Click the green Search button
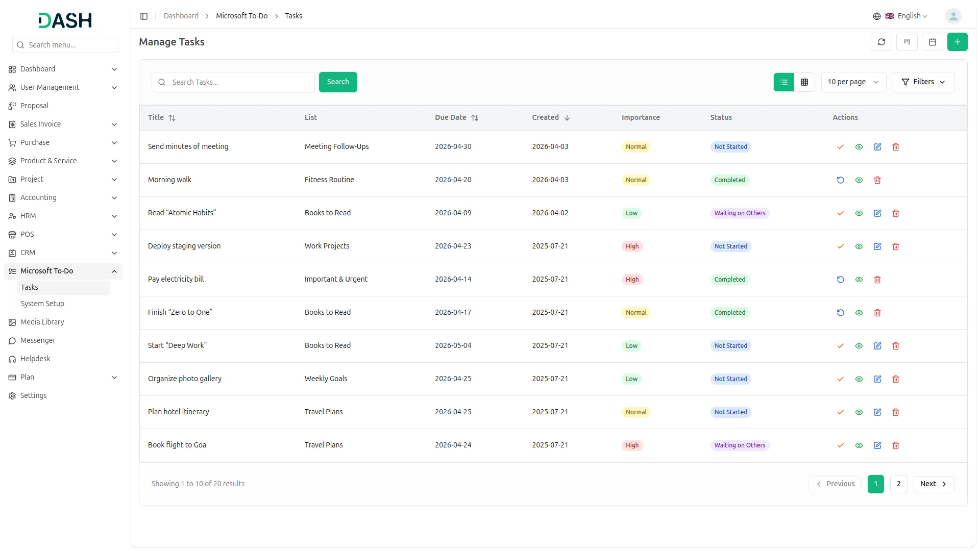The image size is (980, 551). click(x=338, y=82)
